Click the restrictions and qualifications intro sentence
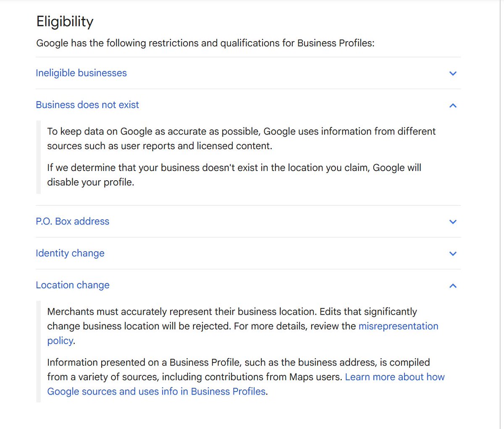This screenshot has width=504, height=429. [x=205, y=43]
